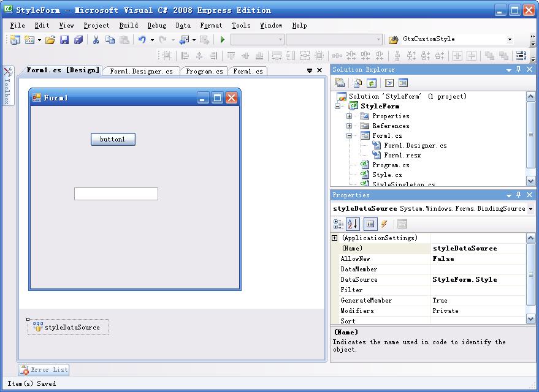The image size is (539, 392).
Task: Open the Project menu
Action: tap(96, 25)
